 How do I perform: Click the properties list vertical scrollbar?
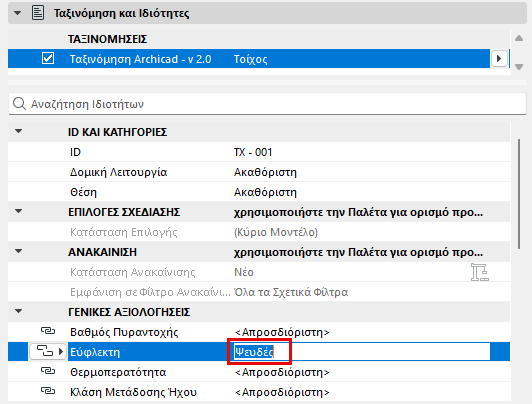tap(519, 194)
